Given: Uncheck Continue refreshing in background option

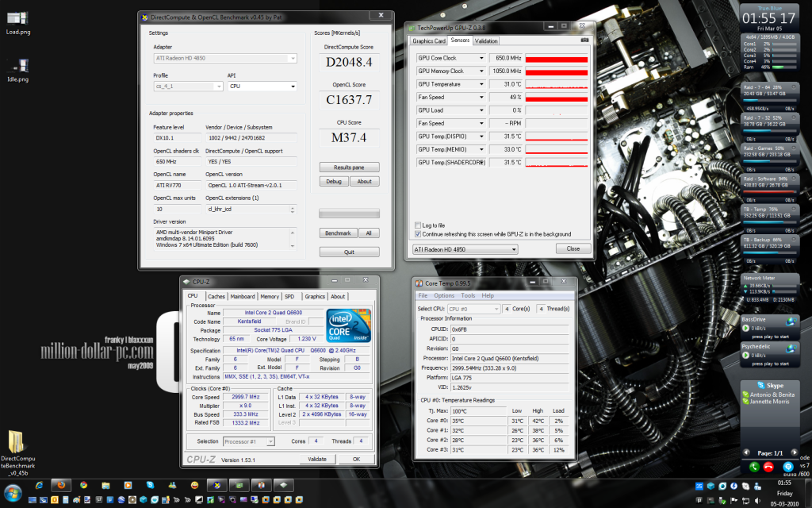Looking at the screenshot, I should click(x=419, y=234).
